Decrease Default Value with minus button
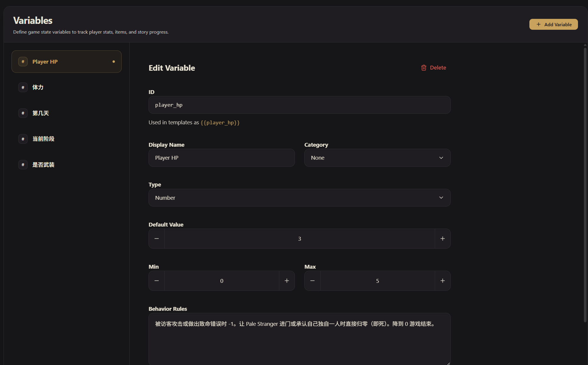Image resolution: width=588 pixels, height=365 pixels. pos(157,239)
